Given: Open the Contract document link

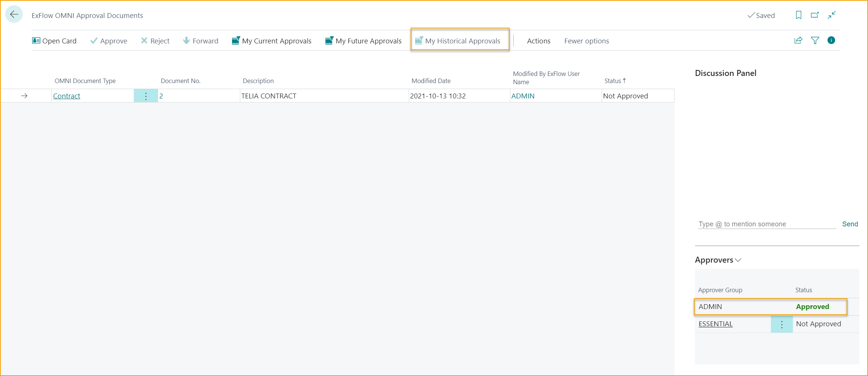Looking at the screenshot, I should [x=67, y=96].
